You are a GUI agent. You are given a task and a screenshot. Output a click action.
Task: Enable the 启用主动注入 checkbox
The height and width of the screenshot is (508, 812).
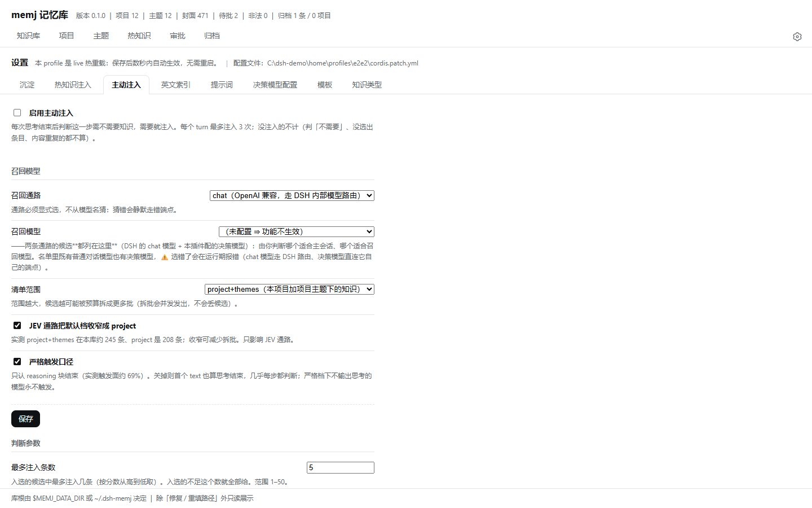point(17,113)
